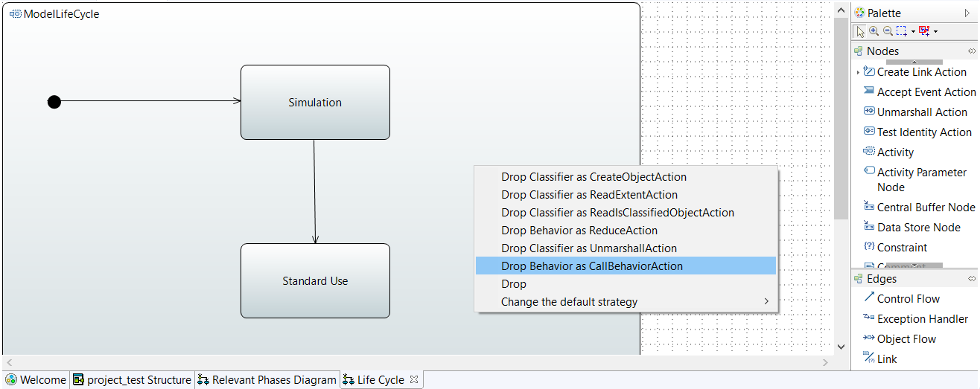Viewport: 980px width, 389px height.
Task: Open the Nodes drawer header
Action: pos(914,51)
